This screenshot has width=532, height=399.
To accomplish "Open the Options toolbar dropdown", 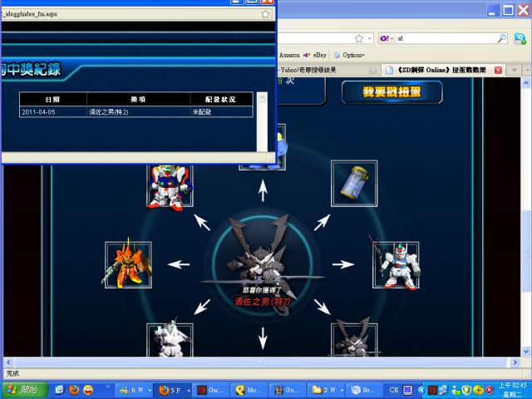I will (x=349, y=55).
